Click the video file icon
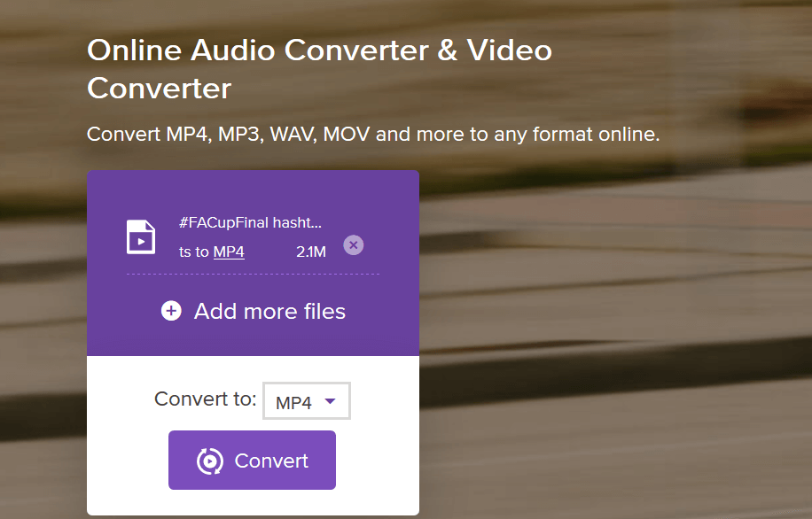Image resolution: width=812 pixels, height=519 pixels. pyautogui.click(x=141, y=237)
